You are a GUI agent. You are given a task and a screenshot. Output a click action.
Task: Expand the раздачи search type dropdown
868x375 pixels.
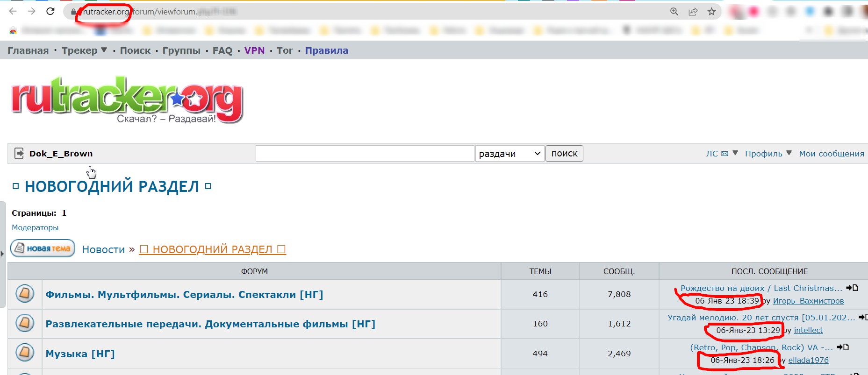click(x=509, y=154)
